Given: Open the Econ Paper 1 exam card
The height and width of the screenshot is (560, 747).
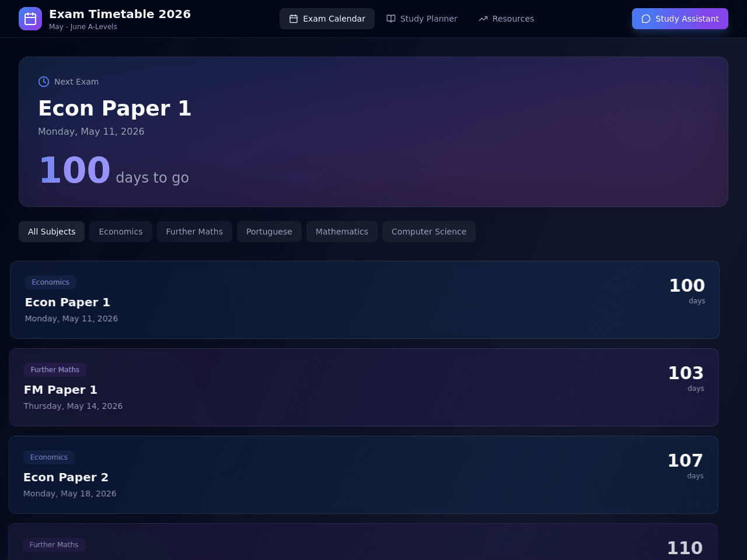Looking at the screenshot, I should [365, 300].
